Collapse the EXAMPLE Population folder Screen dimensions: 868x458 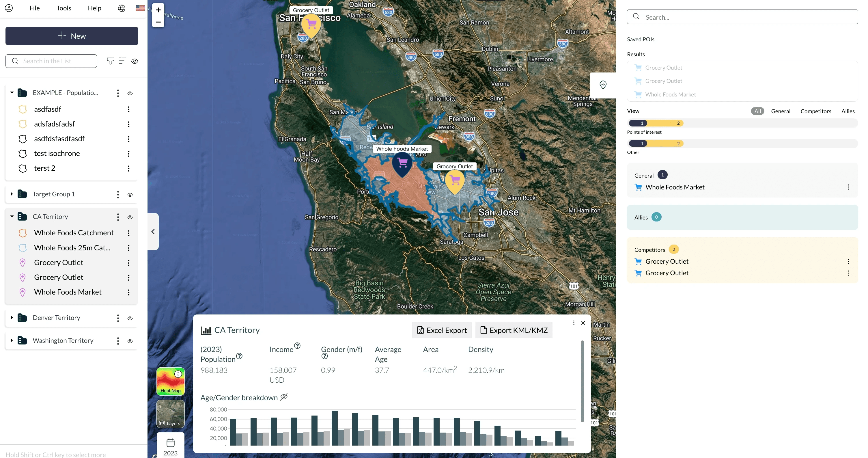[x=12, y=93]
